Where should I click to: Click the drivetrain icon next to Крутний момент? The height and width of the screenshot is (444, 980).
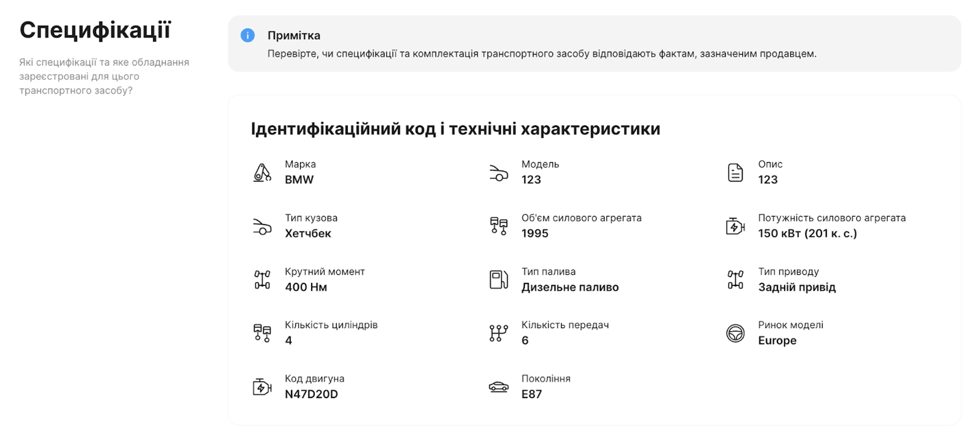click(x=262, y=280)
